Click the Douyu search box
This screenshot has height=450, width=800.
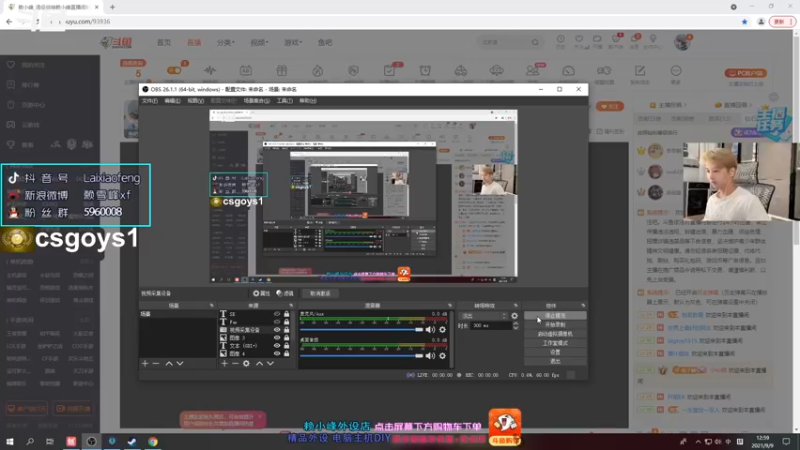(x=504, y=42)
